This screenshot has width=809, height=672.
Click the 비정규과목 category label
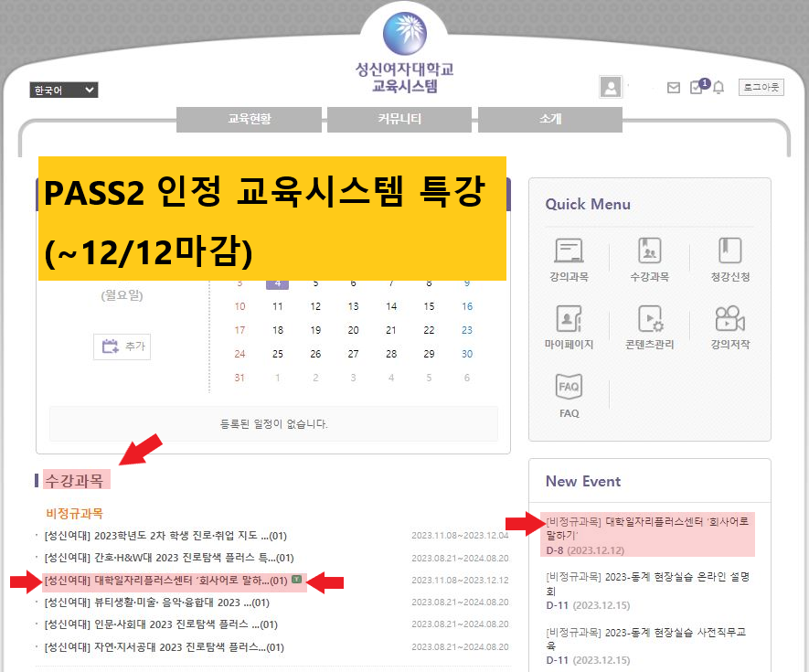(74, 514)
